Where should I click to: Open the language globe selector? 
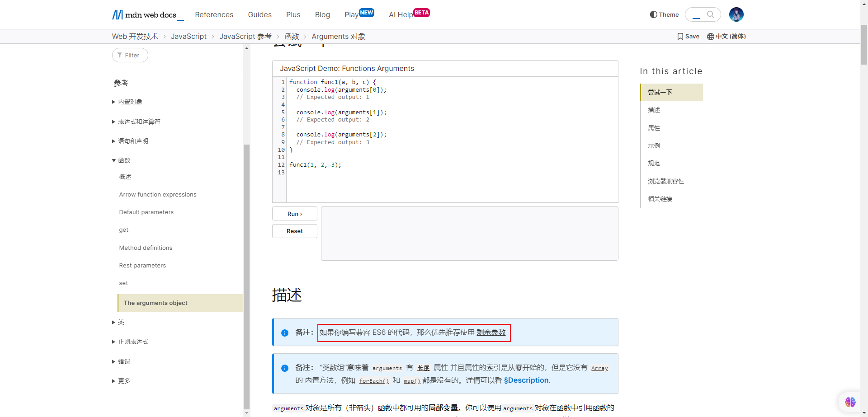click(x=711, y=37)
